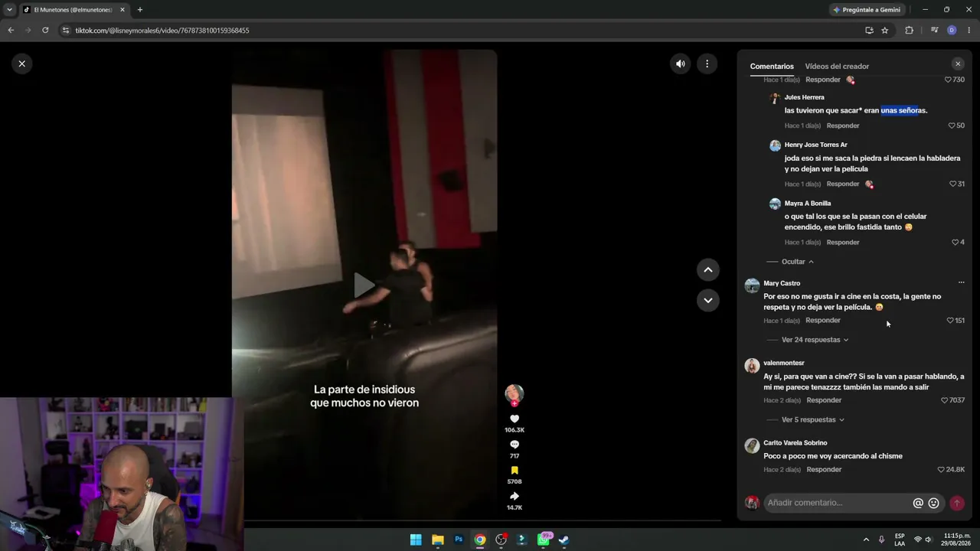Mute the video sound
Image resolution: width=980 pixels, height=551 pixels.
[x=680, y=64]
